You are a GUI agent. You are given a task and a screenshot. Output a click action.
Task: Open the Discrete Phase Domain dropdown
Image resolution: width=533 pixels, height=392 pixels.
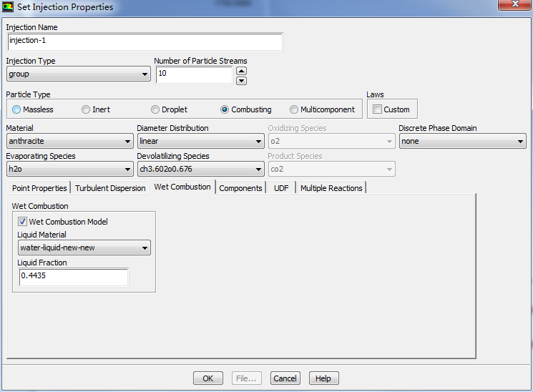(462, 142)
